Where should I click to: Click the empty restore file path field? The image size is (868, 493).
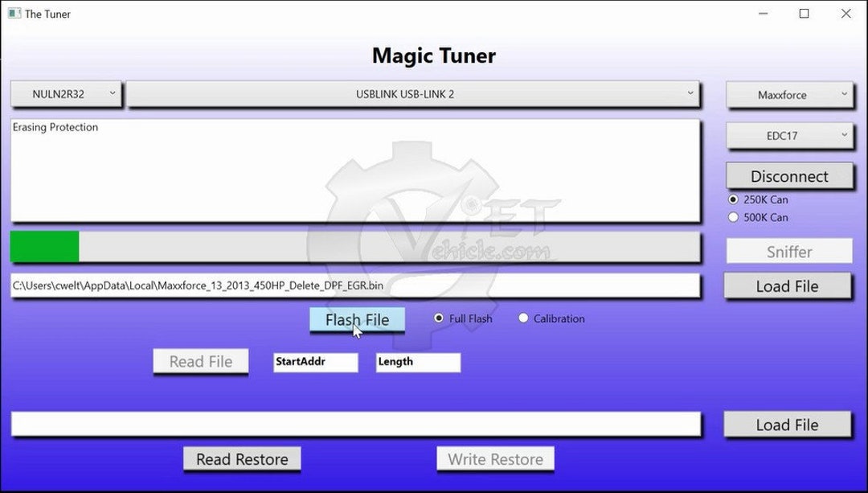coord(356,424)
